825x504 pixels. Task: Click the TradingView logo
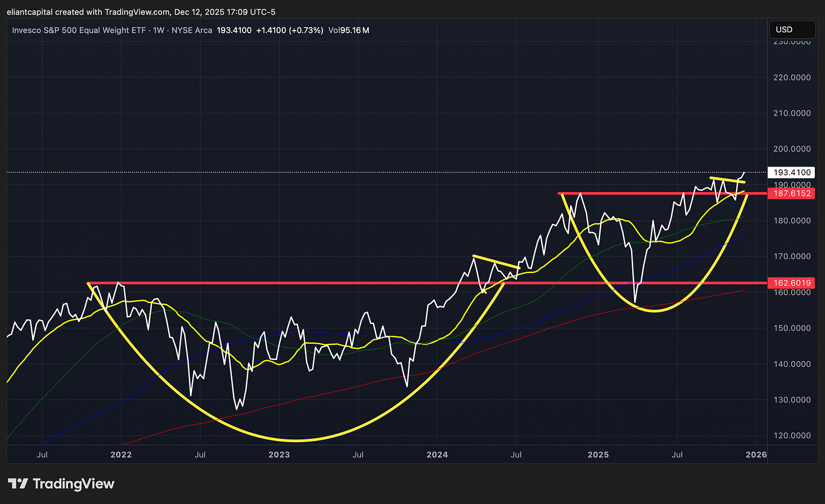click(x=61, y=484)
